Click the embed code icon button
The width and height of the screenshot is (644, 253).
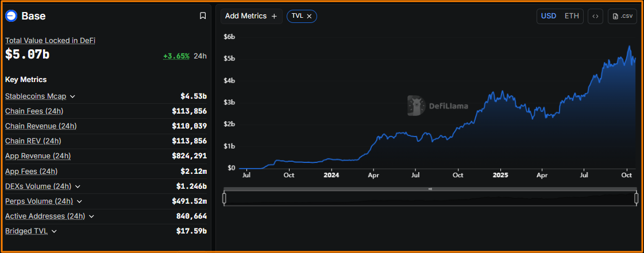pos(595,16)
